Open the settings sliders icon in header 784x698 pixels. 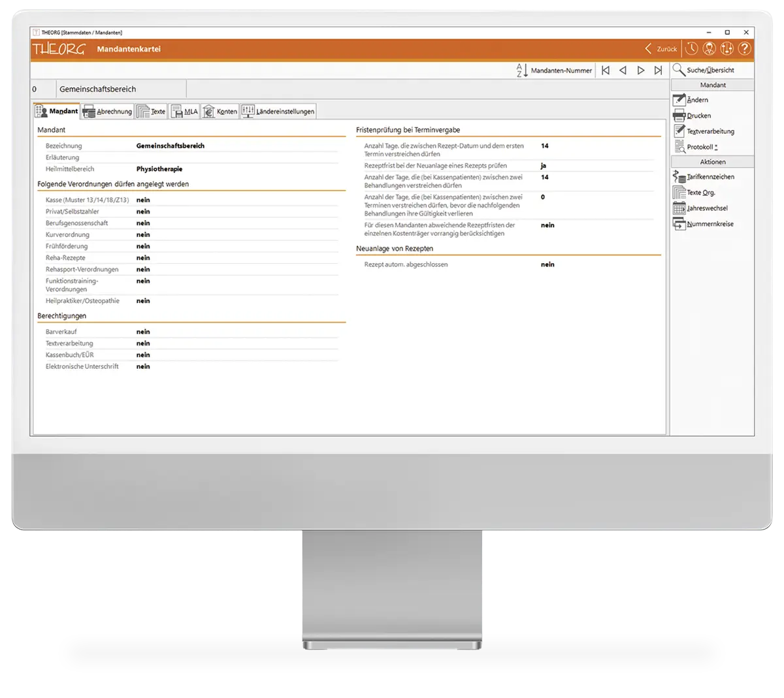(727, 49)
